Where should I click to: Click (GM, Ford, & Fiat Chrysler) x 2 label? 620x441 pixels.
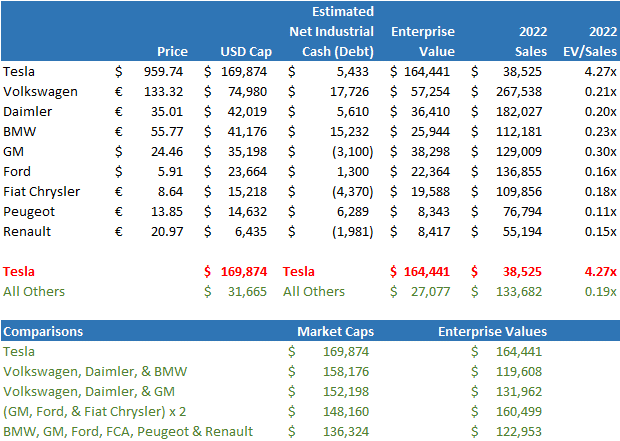[94, 412]
